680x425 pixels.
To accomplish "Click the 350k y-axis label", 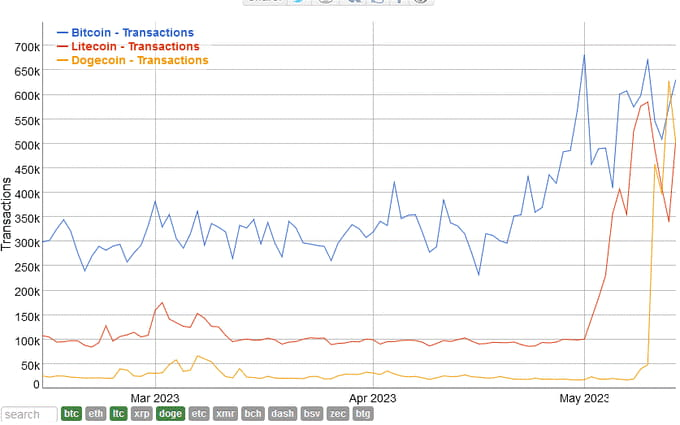I will (x=27, y=219).
